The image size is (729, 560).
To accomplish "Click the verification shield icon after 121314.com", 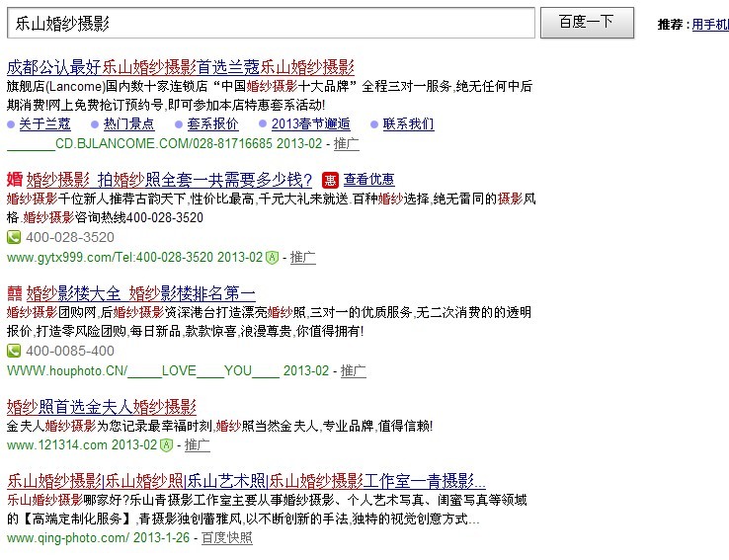I will 166,445.
